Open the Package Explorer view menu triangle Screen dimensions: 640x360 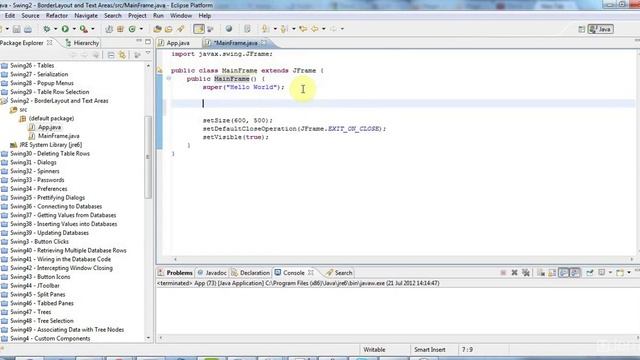(148, 53)
